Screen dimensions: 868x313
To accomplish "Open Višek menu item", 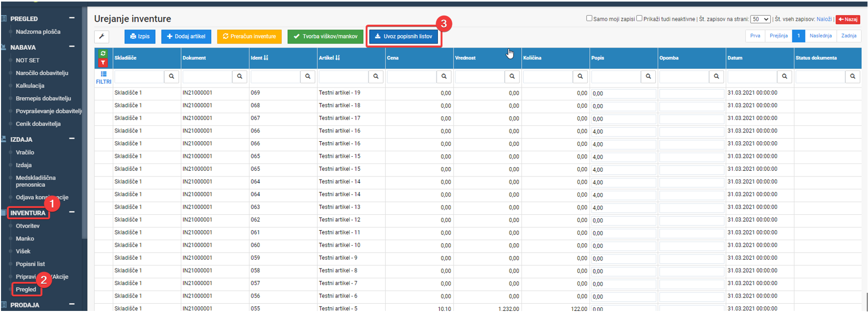I will [23, 251].
